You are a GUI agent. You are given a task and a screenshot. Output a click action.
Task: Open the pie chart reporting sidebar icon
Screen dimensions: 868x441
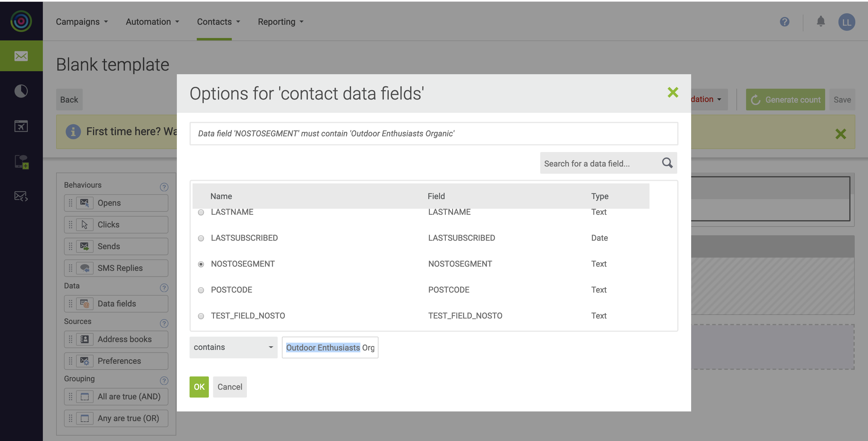click(21, 91)
